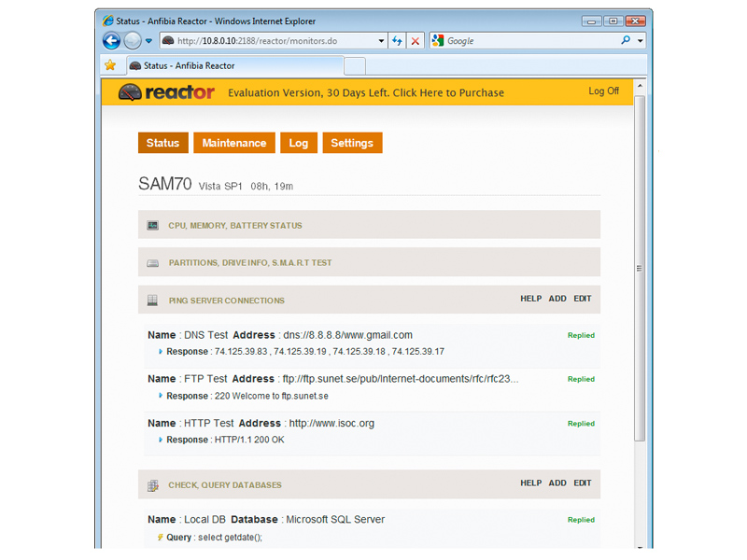Image resolution: width=747 pixels, height=560 pixels.
Task: Click ADD in Check, Query Databases
Action: coord(557,483)
